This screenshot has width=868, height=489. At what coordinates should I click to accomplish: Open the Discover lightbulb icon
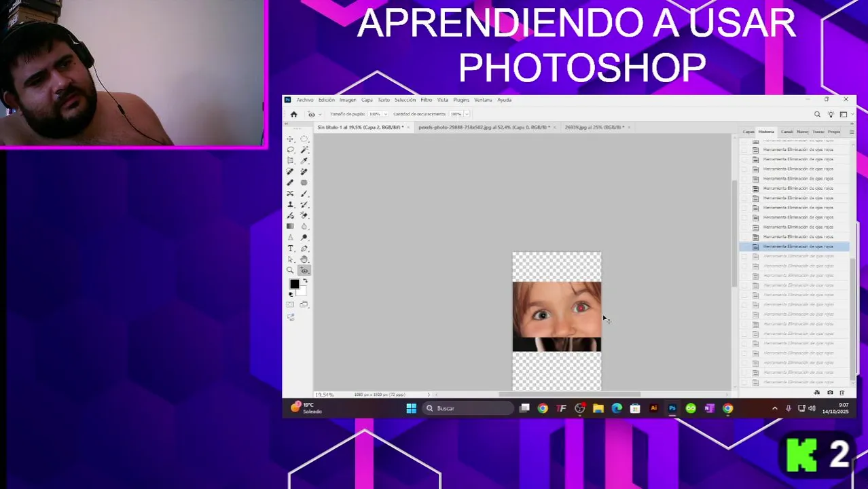pyautogui.click(x=831, y=114)
